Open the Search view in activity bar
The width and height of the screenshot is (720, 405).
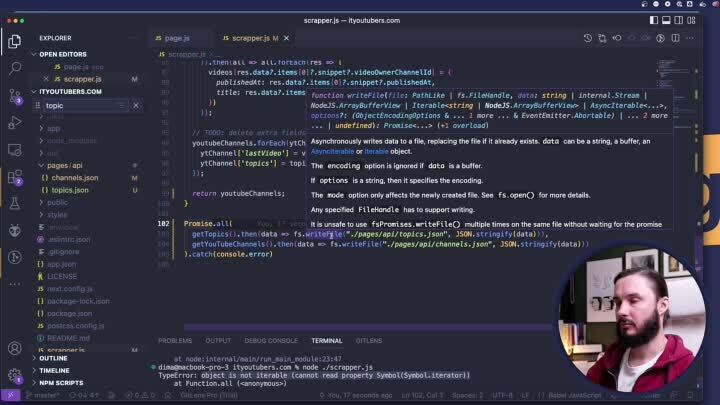pos(15,68)
